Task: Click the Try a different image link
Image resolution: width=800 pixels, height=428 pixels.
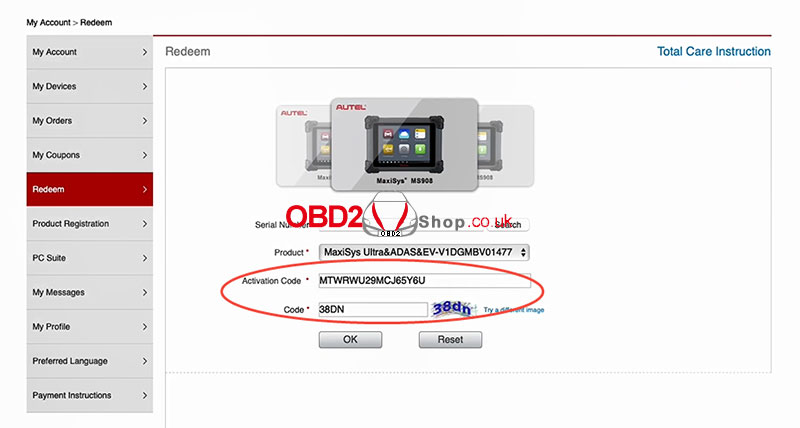Action: pyautogui.click(x=514, y=310)
